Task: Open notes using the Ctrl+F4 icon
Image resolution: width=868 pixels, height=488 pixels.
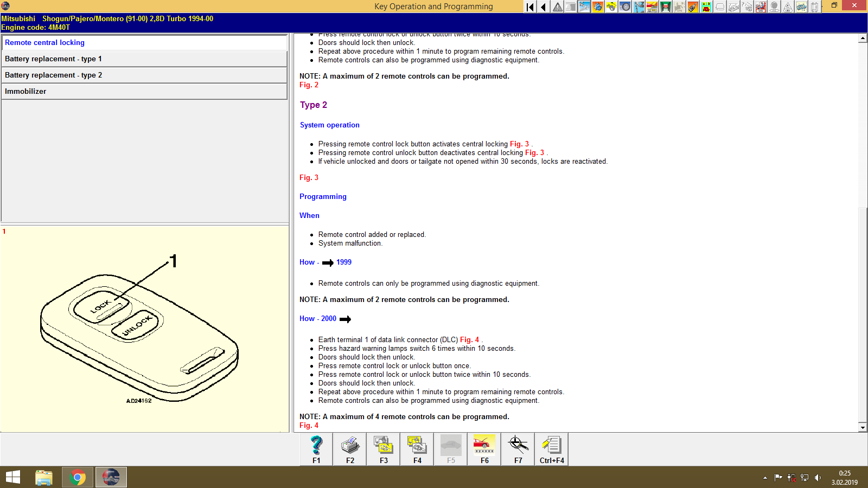Action: 551,448
